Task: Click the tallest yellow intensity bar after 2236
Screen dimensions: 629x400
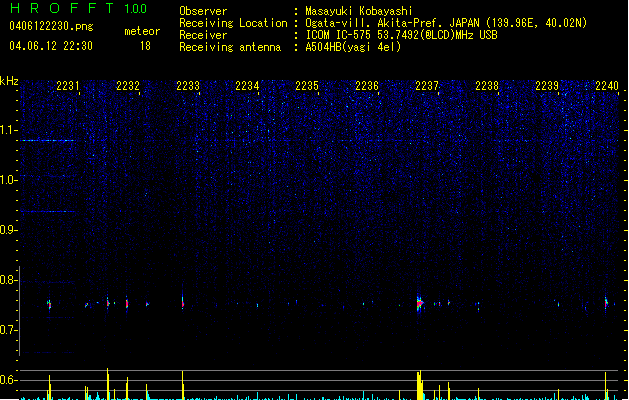Action: 419,385
